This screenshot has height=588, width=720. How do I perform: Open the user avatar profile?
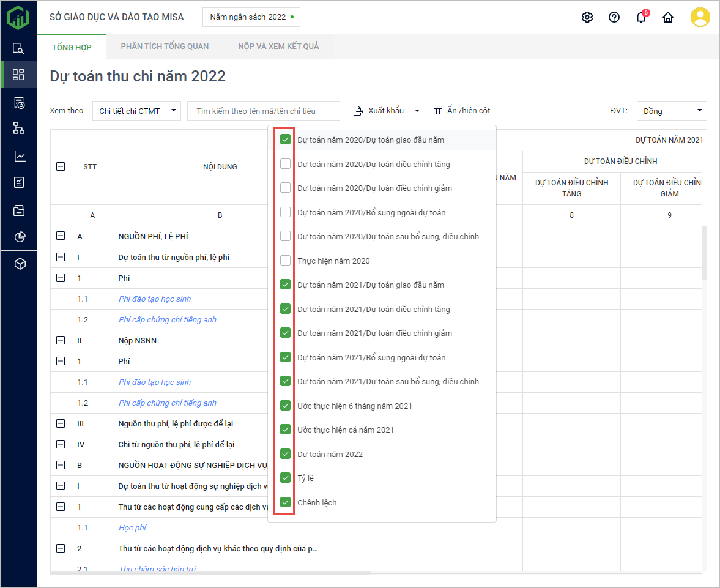[700, 17]
